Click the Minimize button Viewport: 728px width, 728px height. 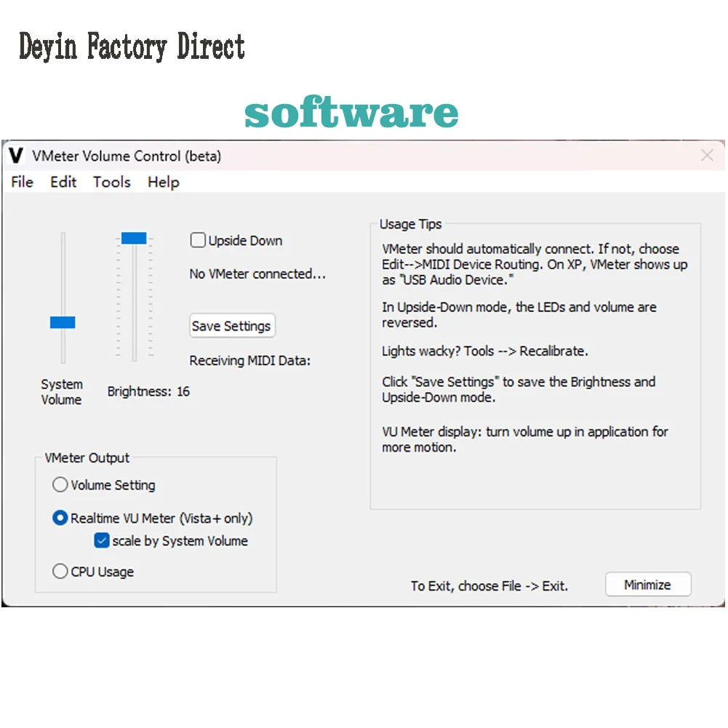click(648, 585)
